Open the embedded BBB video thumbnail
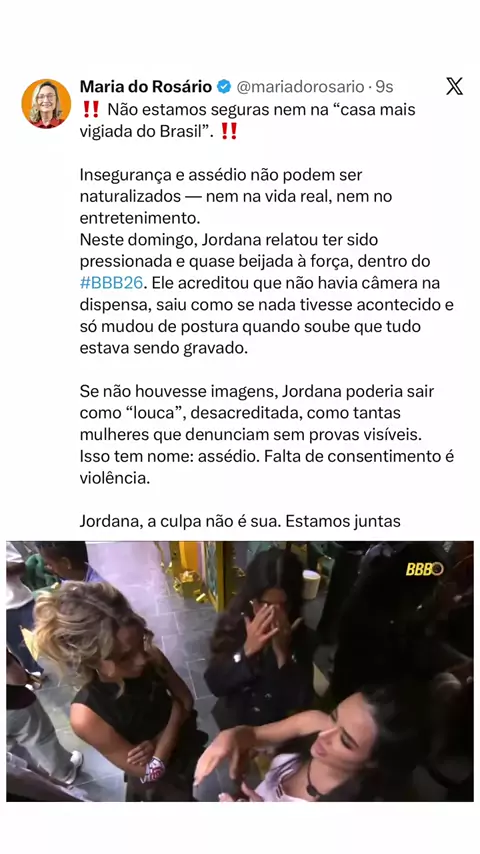The image size is (480, 854). 240,671
